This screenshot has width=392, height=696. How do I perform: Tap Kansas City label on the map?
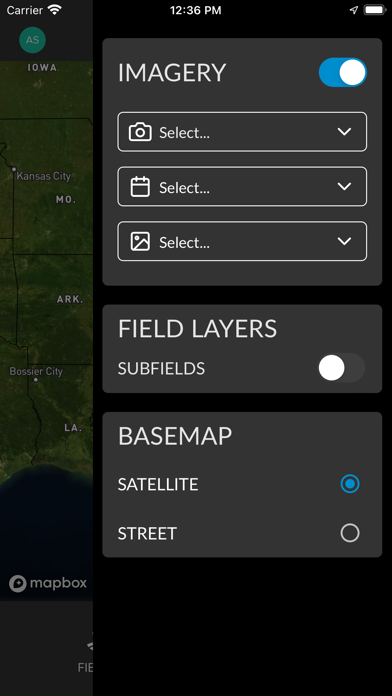pos(44,176)
